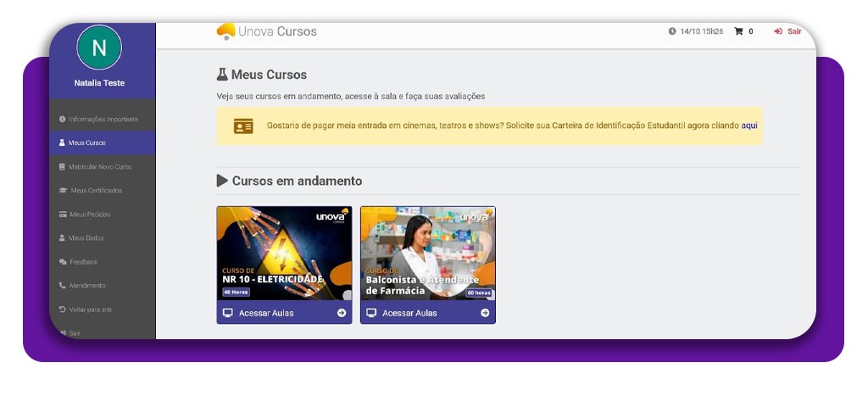Open Meus Dados in sidebar
This screenshot has width=868, height=396.
(103, 238)
